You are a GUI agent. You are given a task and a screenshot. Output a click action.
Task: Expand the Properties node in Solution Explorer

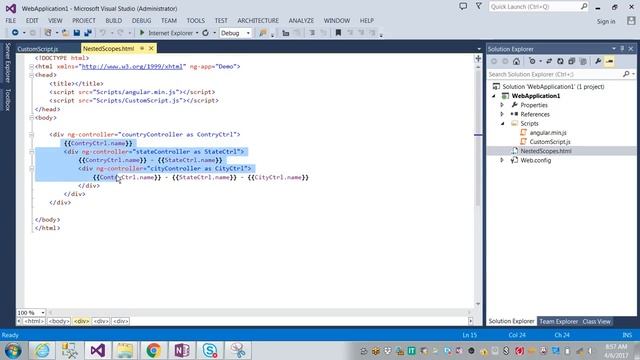pos(502,105)
